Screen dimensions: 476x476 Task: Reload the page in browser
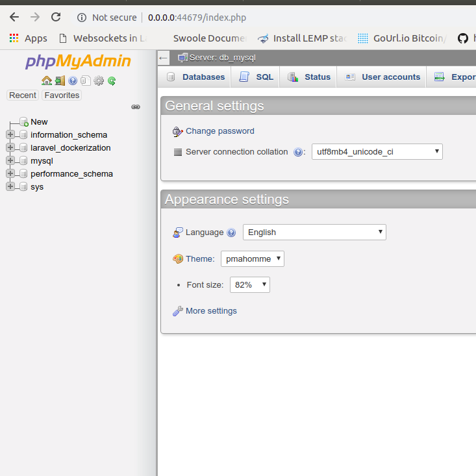click(x=56, y=17)
